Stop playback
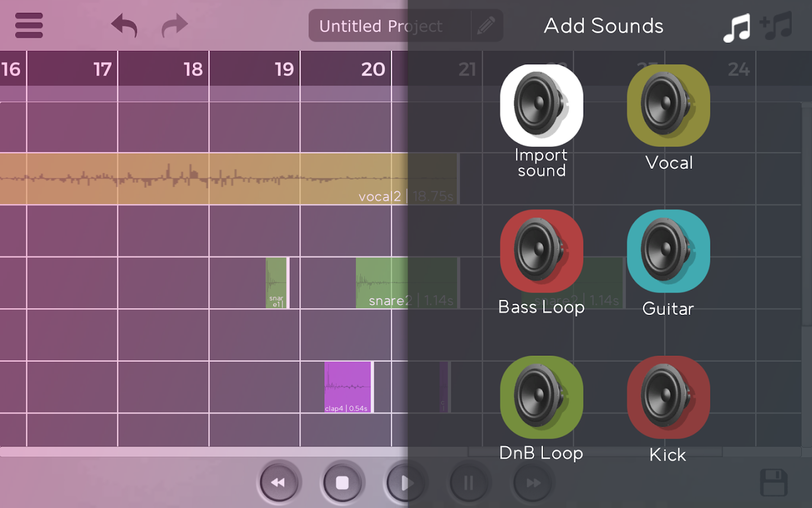Viewport: 812px width, 508px height. 342,483
